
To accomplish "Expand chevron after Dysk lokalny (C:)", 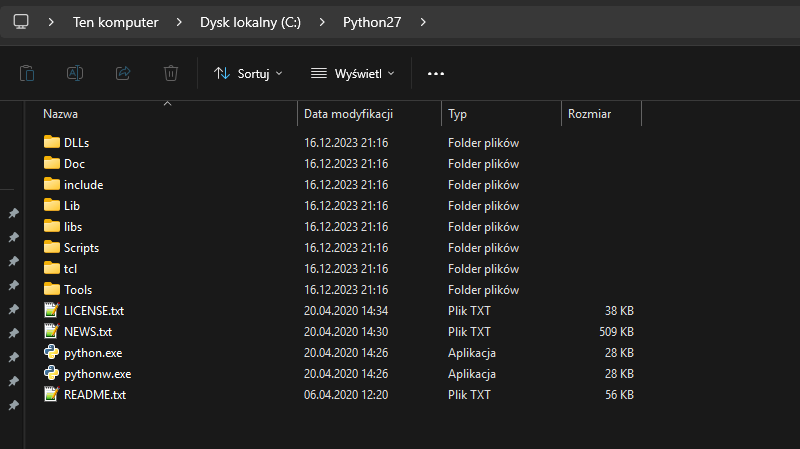I will coord(322,22).
